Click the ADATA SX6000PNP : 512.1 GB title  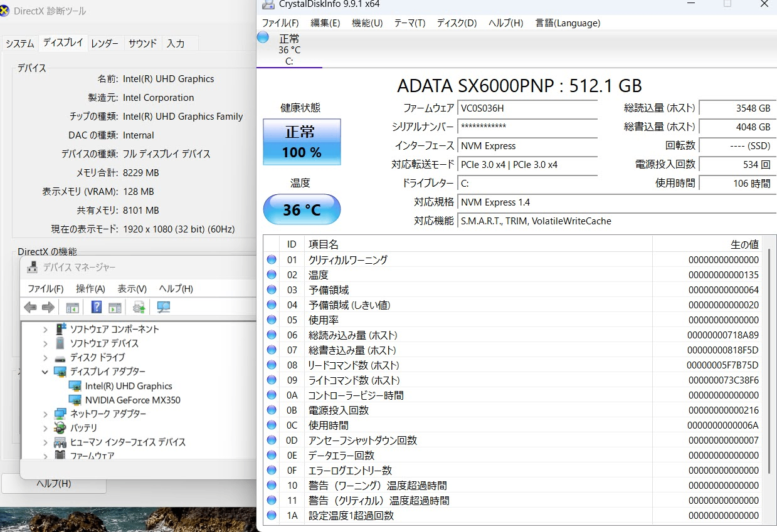tap(519, 86)
